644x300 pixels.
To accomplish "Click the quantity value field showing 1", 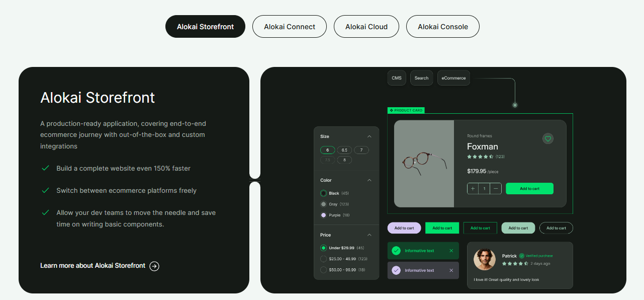I will [484, 189].
